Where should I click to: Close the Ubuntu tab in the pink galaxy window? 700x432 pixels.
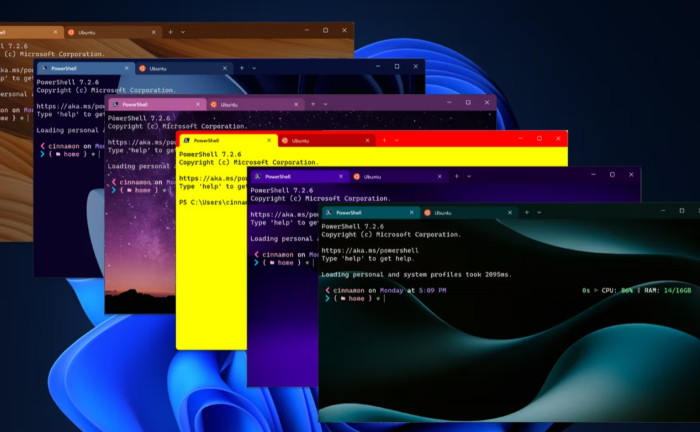296,104
